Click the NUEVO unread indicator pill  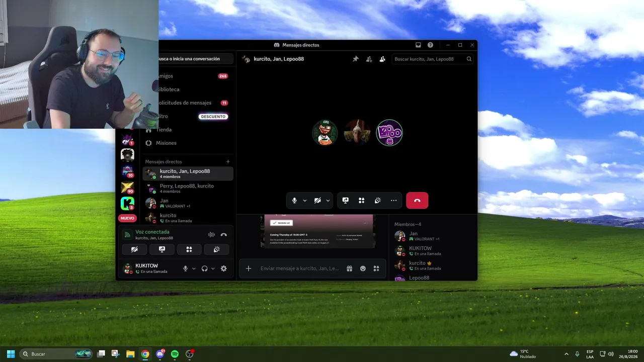coord(127,218)
